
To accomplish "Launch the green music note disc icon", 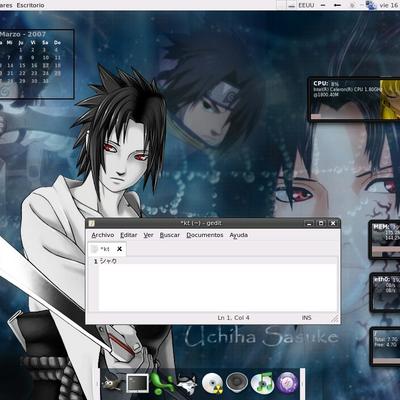I will coord(262,383).
